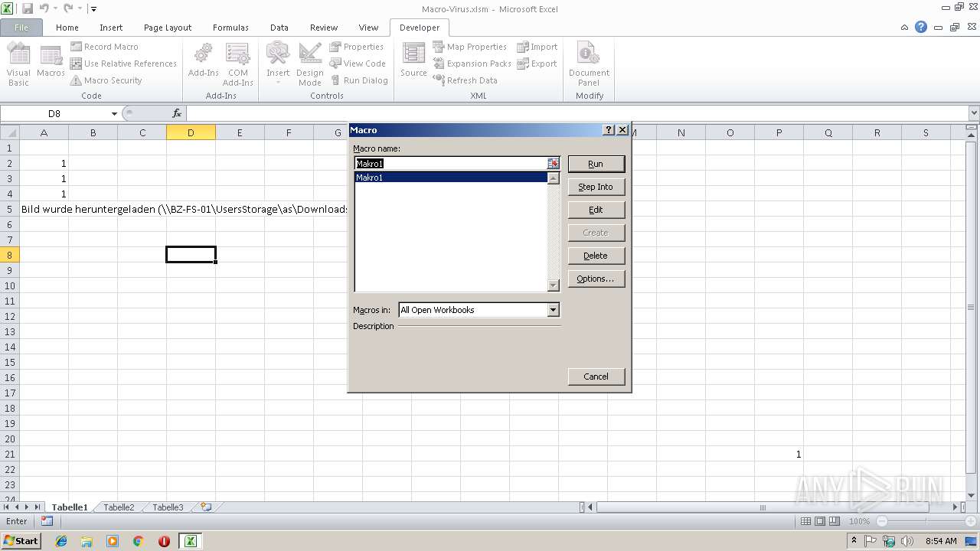Open Excel Help
The height and width of the screenshot is (551, 980).
[921, 28]
